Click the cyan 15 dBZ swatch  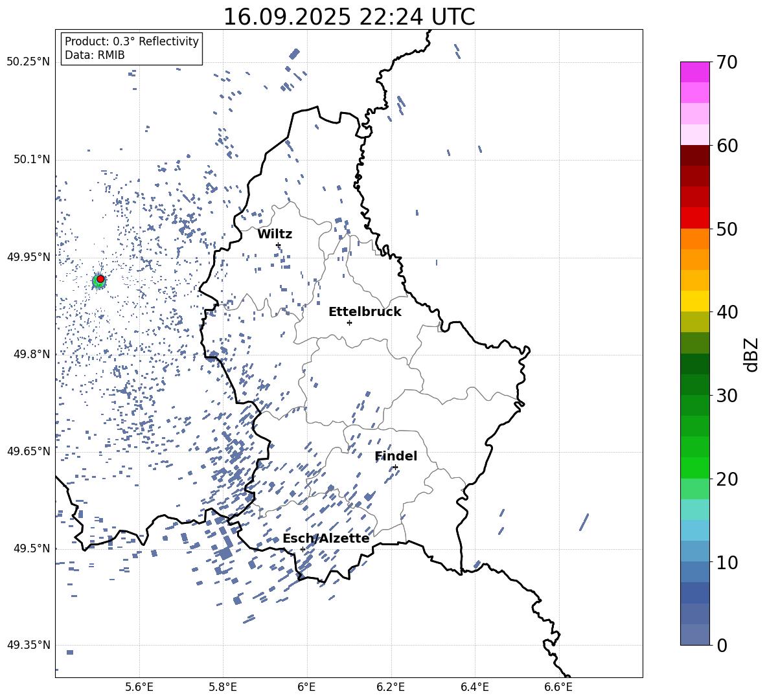pos(695,510)
